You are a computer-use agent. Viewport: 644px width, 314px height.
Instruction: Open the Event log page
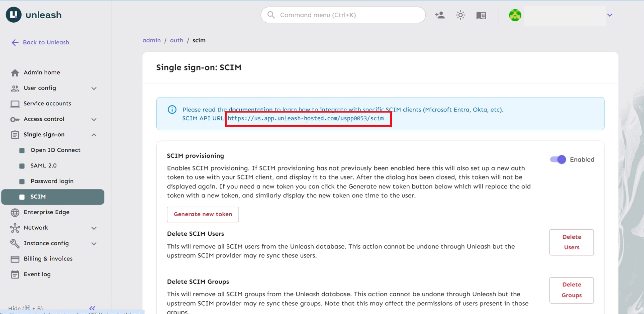click(x=53, y=274)
